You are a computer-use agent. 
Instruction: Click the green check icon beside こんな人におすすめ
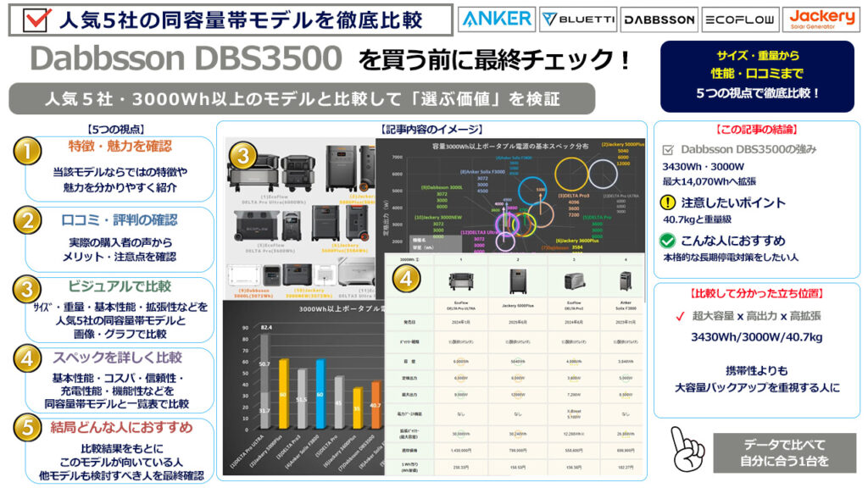[x=668, y=241]
